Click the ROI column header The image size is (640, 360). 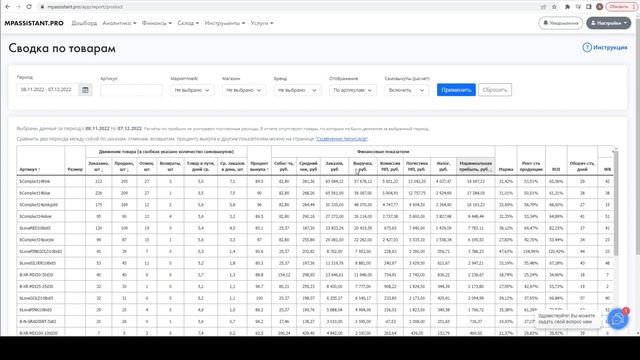556,161
